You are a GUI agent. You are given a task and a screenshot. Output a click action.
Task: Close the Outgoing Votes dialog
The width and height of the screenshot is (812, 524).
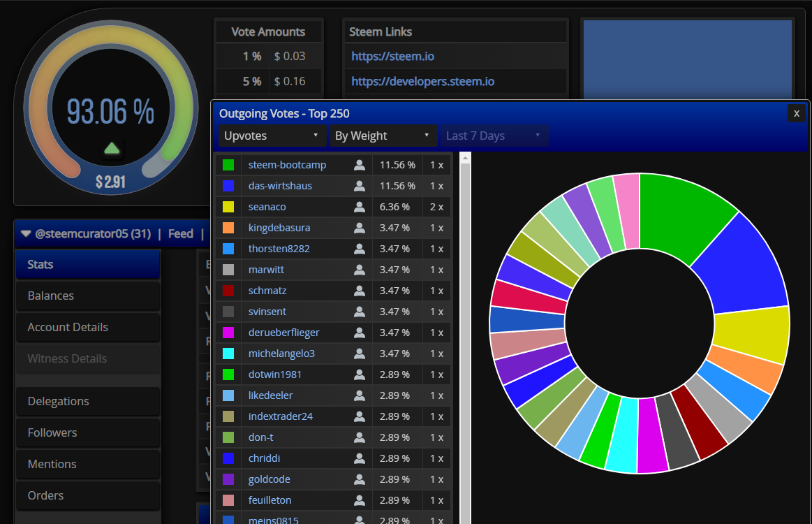797,113
